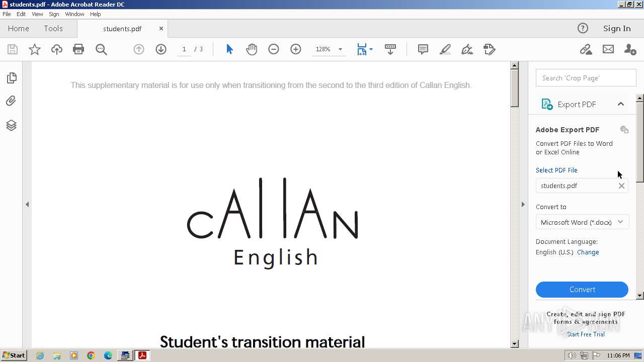Click Sign In
Screen dimensions: 644x362
617,29
